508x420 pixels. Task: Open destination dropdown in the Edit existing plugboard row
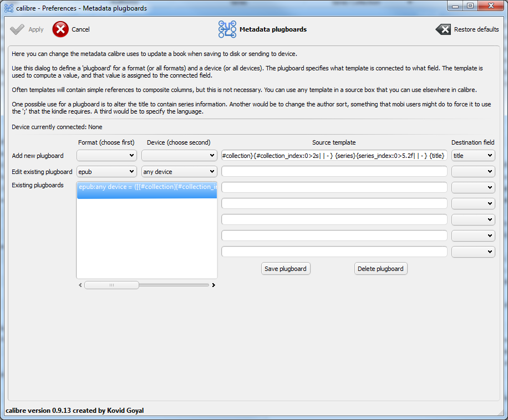(x=473, y=172)
